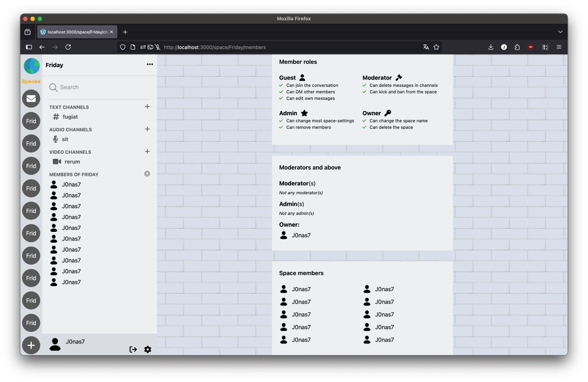Add a new video channel
Screen dimensions: 588x382
pyautogui.click(x=147, y=152)
